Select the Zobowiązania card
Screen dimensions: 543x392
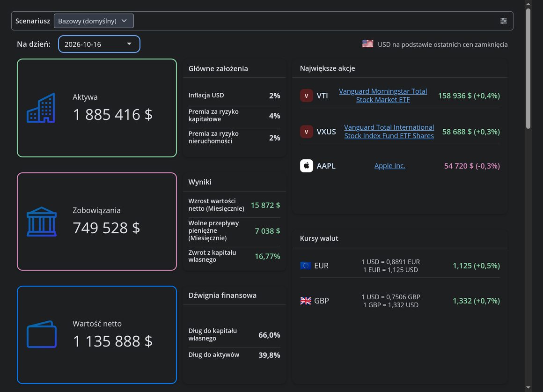(97, 222)
